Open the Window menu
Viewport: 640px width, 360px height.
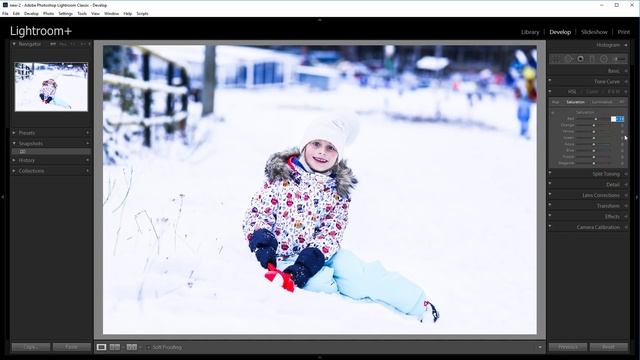(111, 13)
